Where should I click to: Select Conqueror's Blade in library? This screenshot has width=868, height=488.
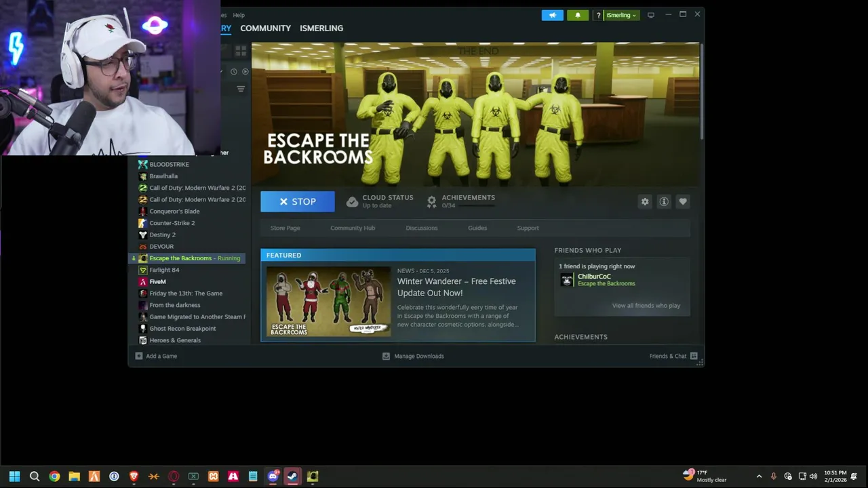pos(174,211)
